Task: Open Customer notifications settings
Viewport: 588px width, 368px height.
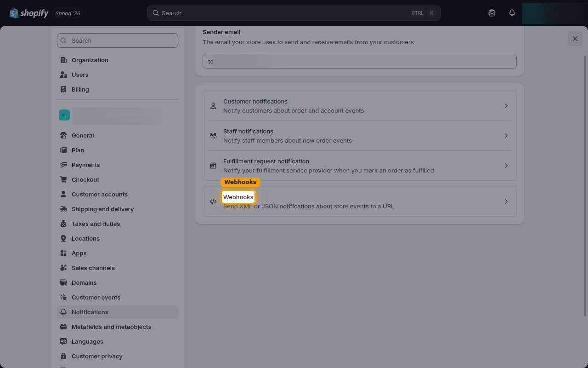Action: (360, 106)
